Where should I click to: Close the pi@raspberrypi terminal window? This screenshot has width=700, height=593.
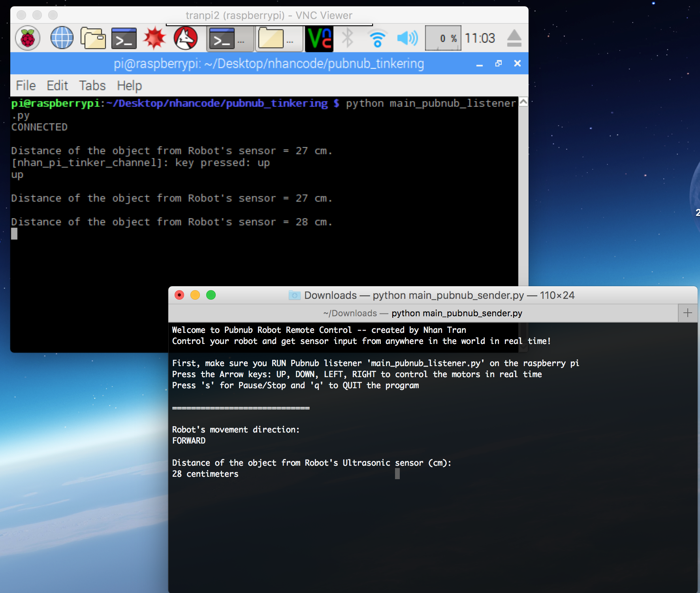coord(517,63)
